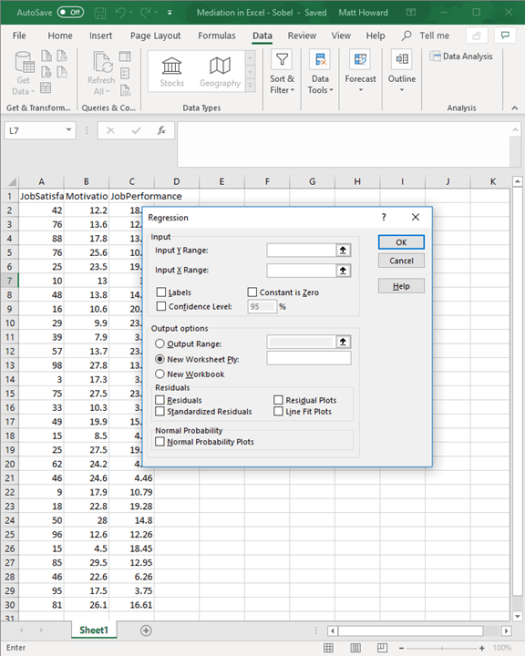This screenshot has height=656, width=525.
Task: Click Cancel in Regression dialog
Action: pyautogui.click(x=401, y=261)
